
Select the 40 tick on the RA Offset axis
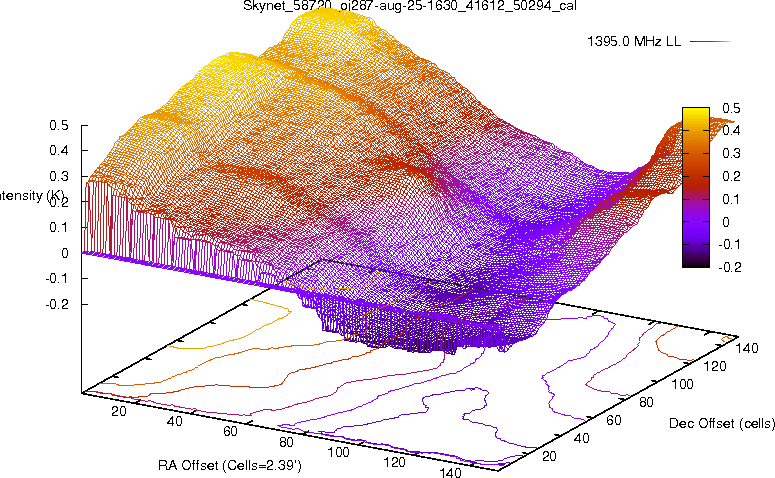[174, 421]
